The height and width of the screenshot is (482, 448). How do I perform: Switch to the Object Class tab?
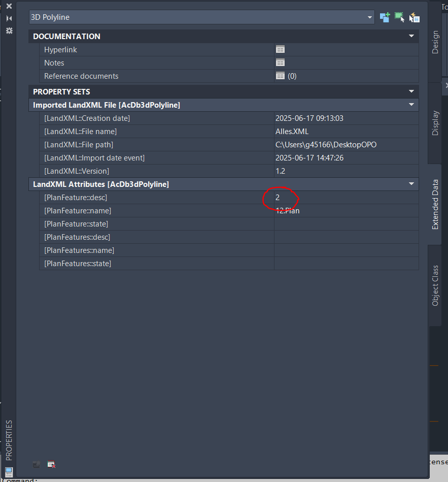pyautogui.click(x=435, y=285)
